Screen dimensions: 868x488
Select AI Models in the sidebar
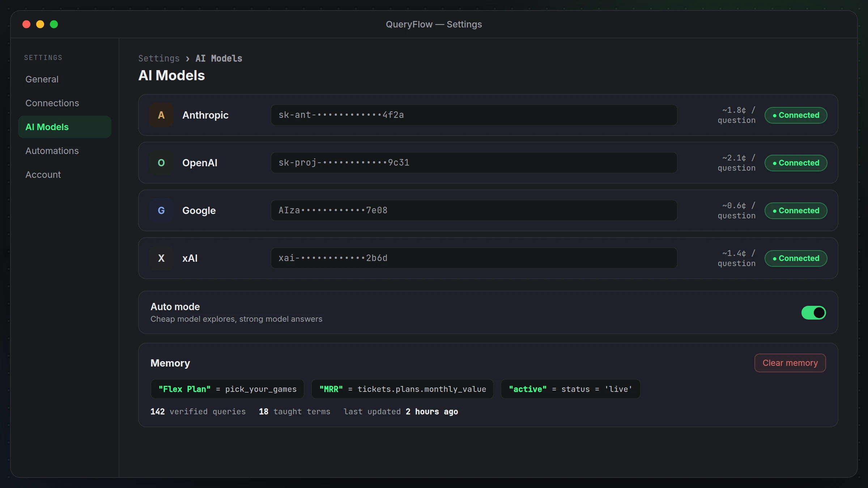(65, 127)
